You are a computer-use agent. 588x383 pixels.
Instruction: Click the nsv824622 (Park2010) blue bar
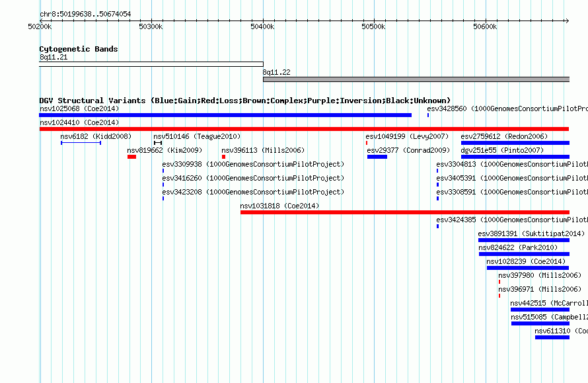(525, 254)
